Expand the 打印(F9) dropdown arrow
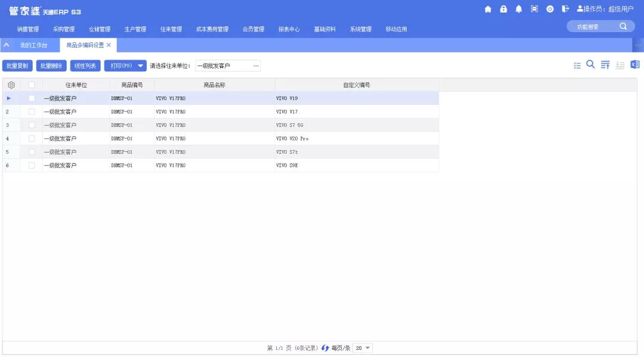Image resolution: width=644 pixels, height=357 pixels. [141, 66]
